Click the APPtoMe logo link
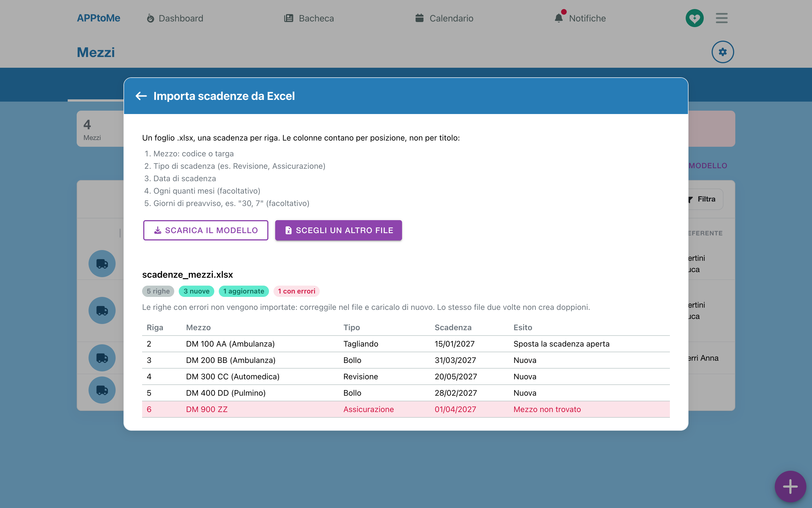 [98, 18]
